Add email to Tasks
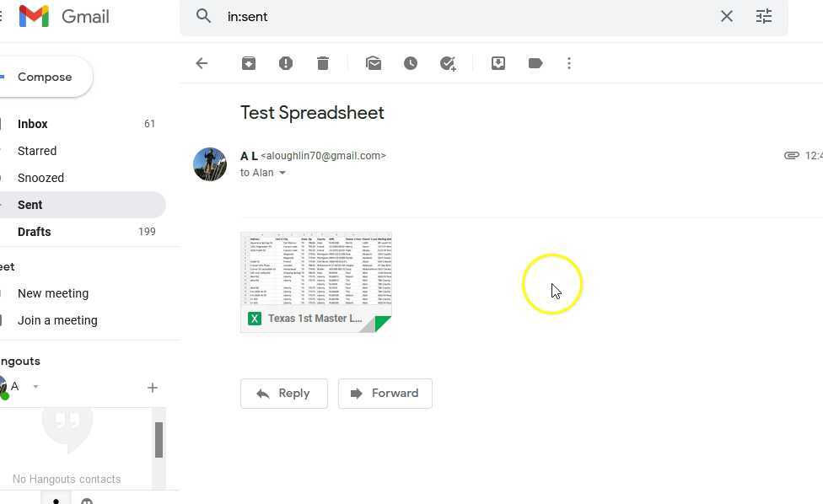Screen dimensions: 823x504 click(x=448, y=63)
